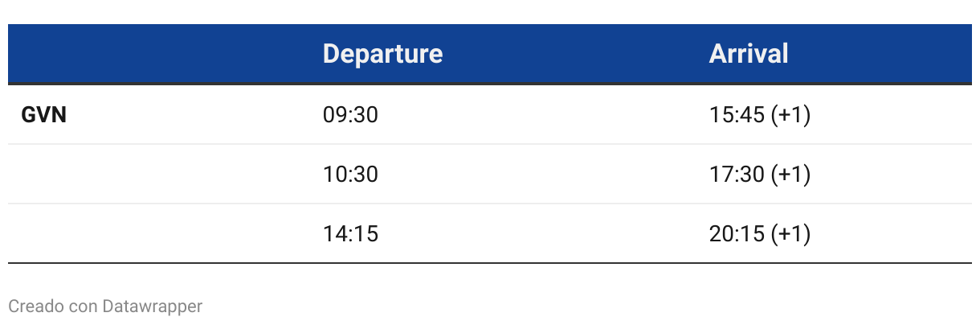The image size is (980, 325).
Task: Click blue header space between Departure and Arrival
Action: (576, 54)
